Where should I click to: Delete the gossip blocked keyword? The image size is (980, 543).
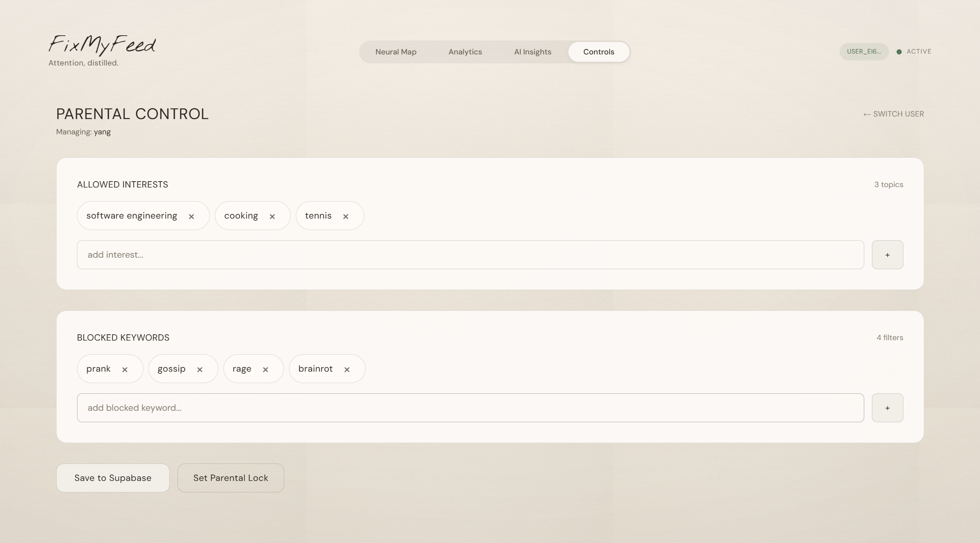[200, 370]
